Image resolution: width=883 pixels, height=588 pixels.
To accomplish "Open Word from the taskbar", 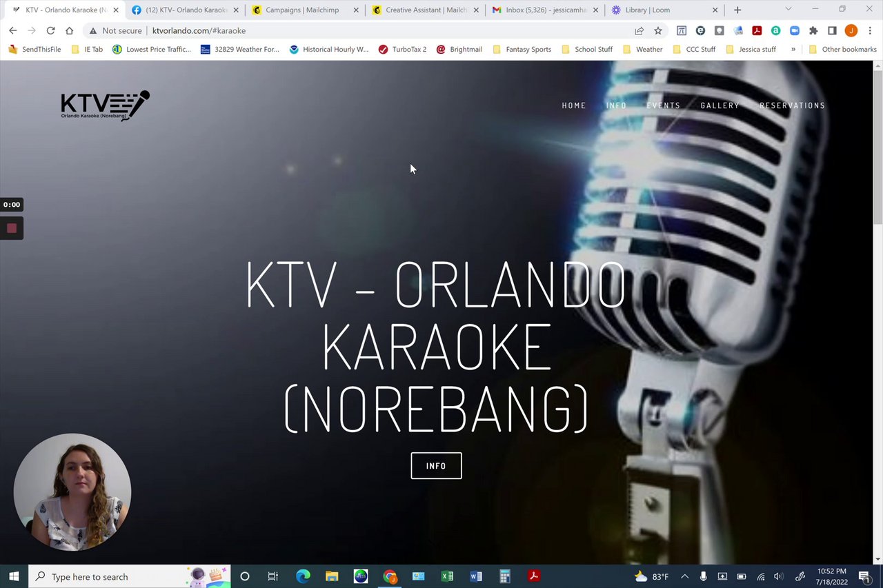I will coord(476,576).
